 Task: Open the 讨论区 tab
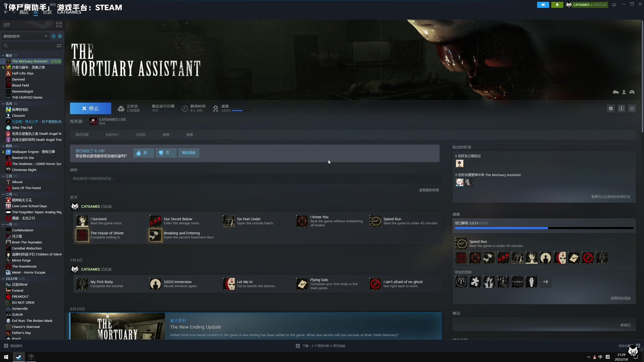pos(141,135)
